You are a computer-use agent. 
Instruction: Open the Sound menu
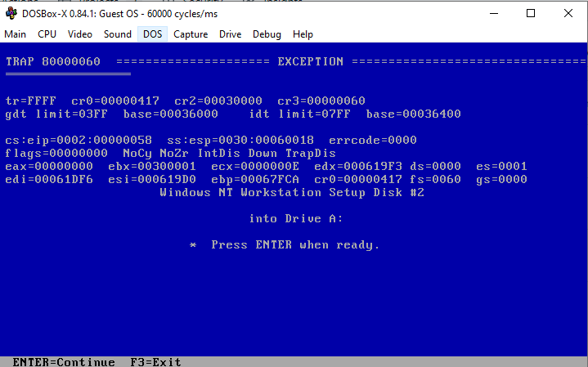(x=118, y=34)
